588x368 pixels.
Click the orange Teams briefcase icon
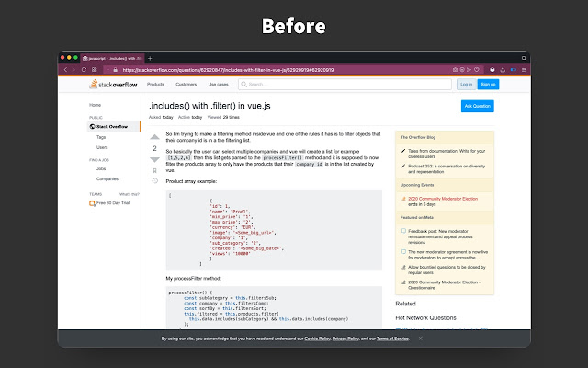(x=92, y=203)
